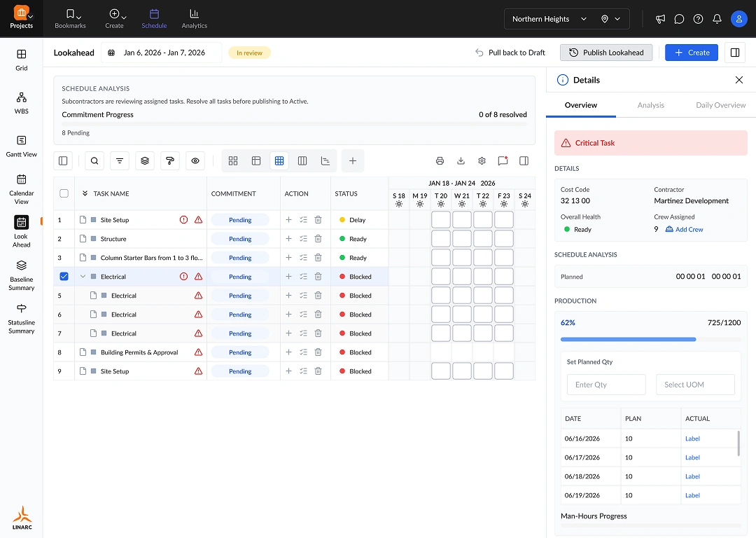Add subtask to Building Permits & Approval
The image size is (756, 538).
tap(288, 352)
